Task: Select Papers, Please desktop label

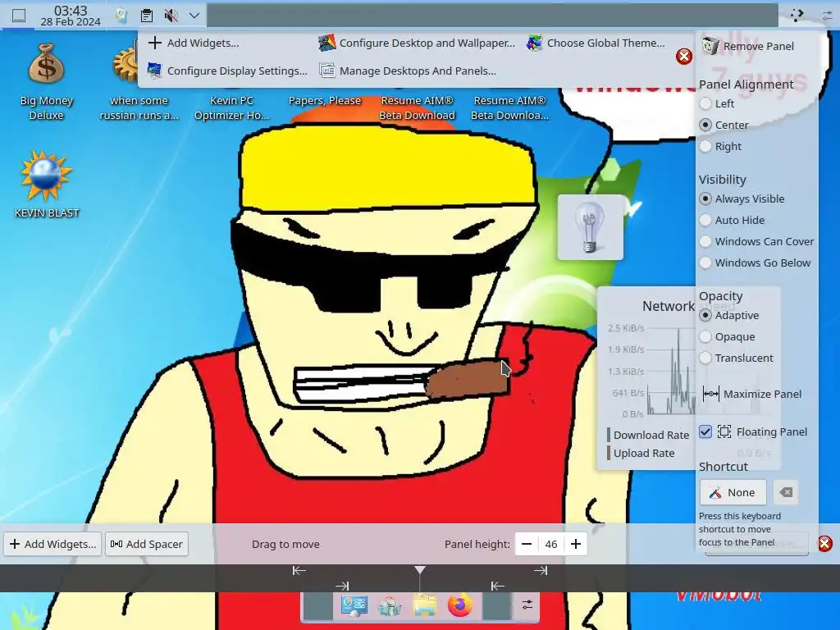Action: point(325,101)
